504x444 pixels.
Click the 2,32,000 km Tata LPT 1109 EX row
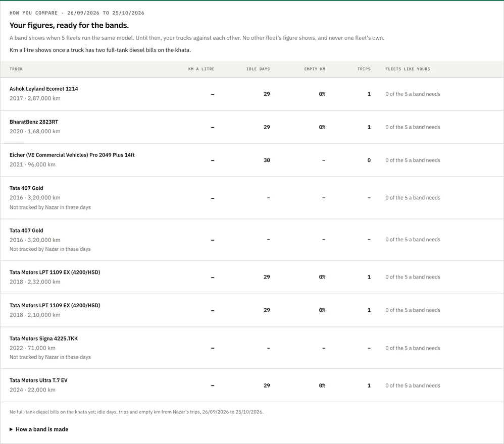[x=252, y=277]
